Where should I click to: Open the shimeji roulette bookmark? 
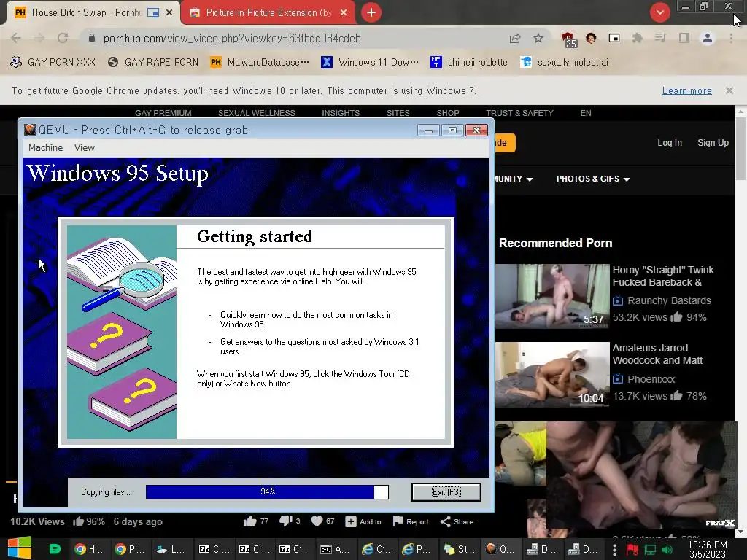[x=469, y=62]
